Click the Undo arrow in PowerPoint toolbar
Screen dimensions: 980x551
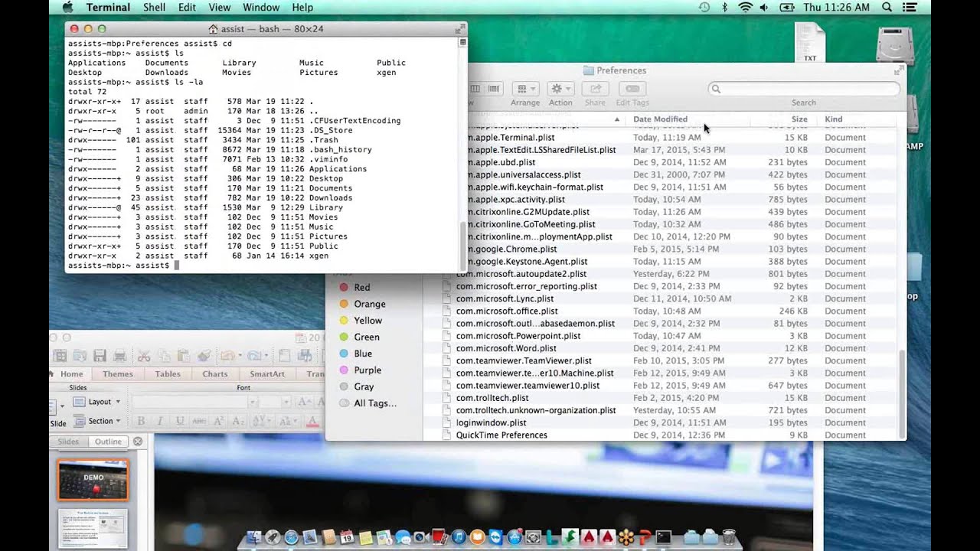pyautogui.click(x=227, y=355)
